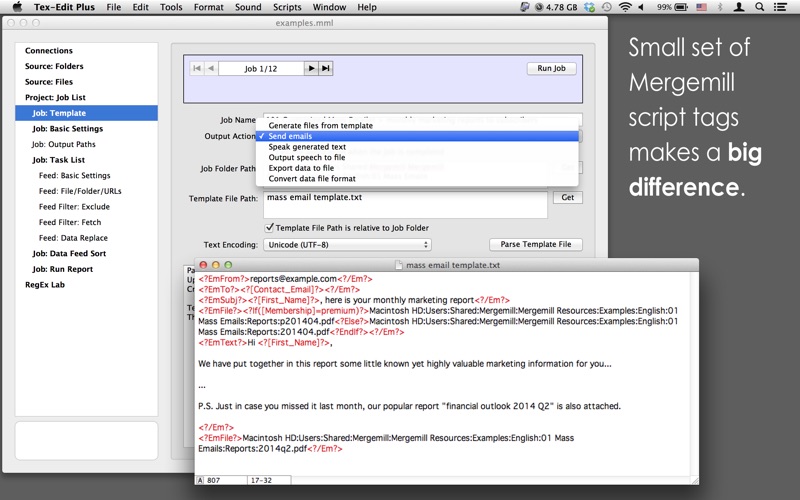
Task: Click the Time Machine clock icon
Action: [x=607, y=7]
